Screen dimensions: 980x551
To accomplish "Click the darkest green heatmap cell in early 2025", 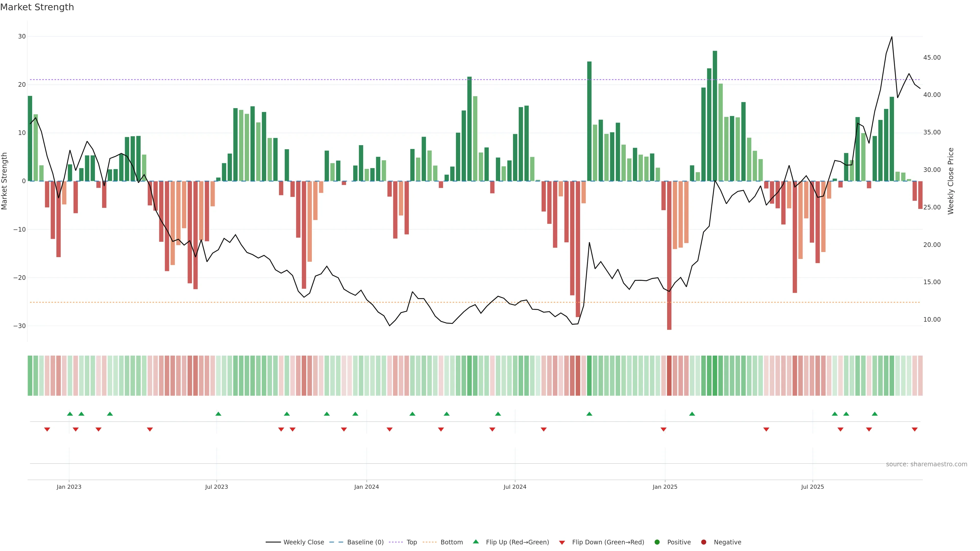I will (x=715, y=376).
